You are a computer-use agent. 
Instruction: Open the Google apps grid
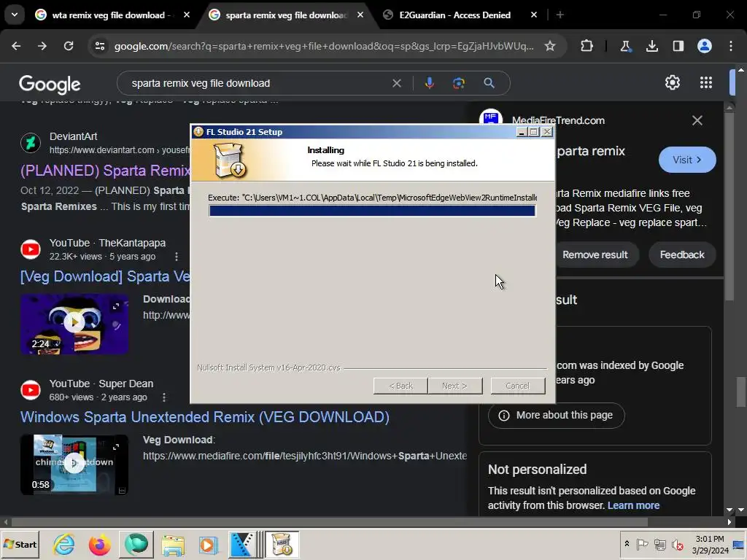click(x=706, y=83)
